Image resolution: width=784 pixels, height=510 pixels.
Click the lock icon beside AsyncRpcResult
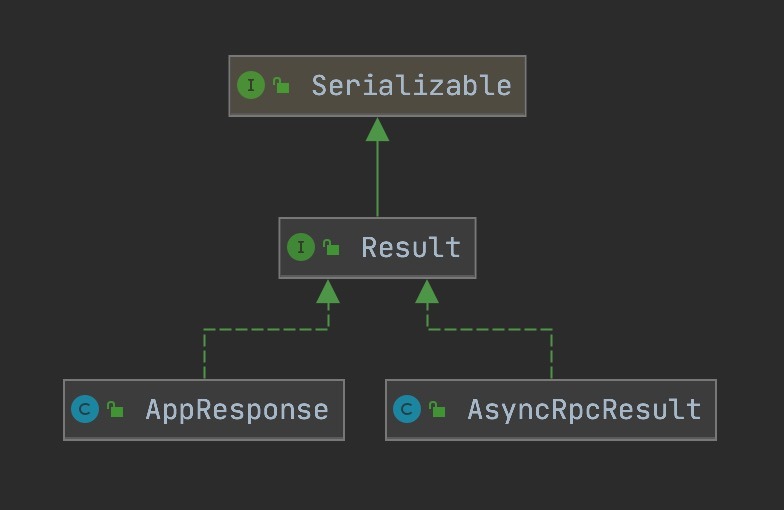pos(438,409)
